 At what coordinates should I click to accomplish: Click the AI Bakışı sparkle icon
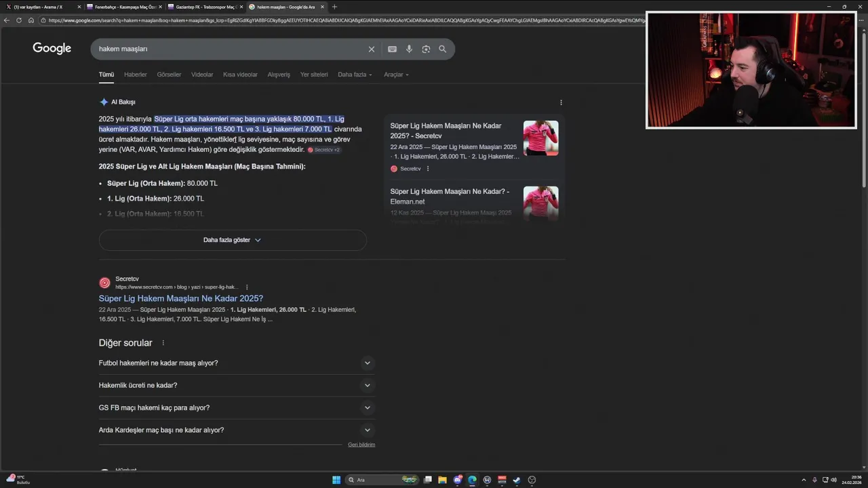pyautogui.click(x=104, y=102)
